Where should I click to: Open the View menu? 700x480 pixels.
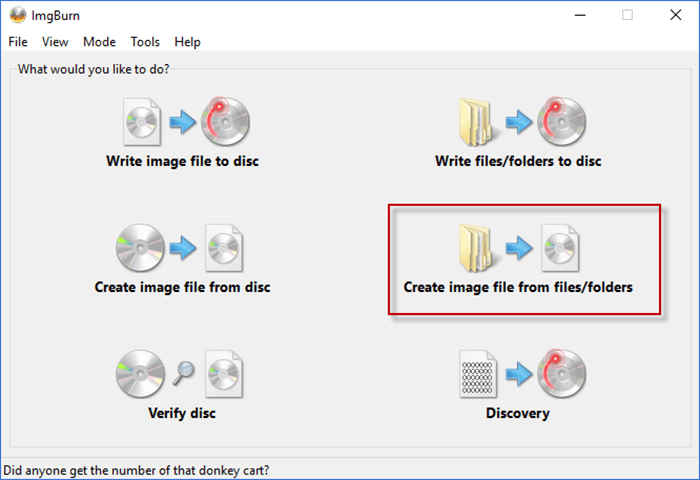[x=55, y=42]
